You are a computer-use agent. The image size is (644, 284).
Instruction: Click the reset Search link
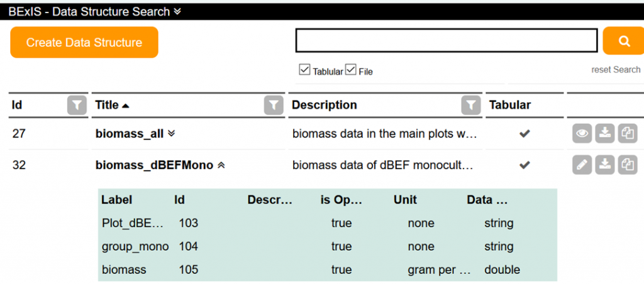point(616,70)
